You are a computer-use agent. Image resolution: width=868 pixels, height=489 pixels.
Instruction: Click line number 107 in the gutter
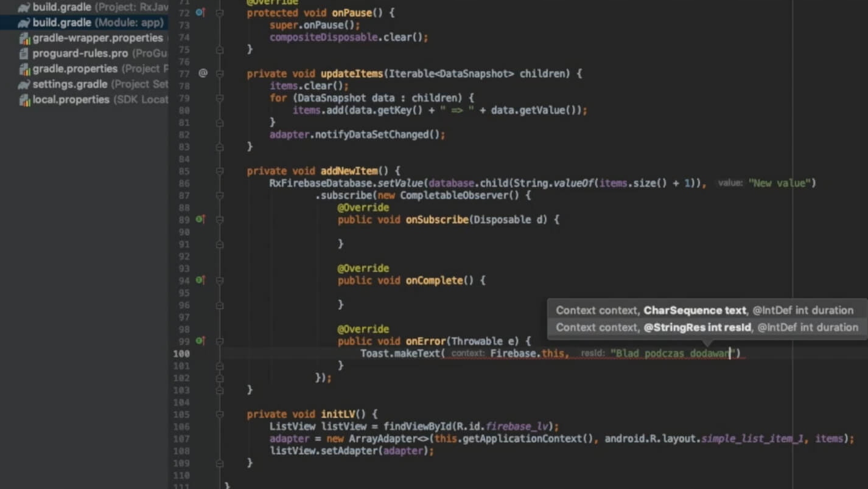pyautogui.click(x=181, y=439)
